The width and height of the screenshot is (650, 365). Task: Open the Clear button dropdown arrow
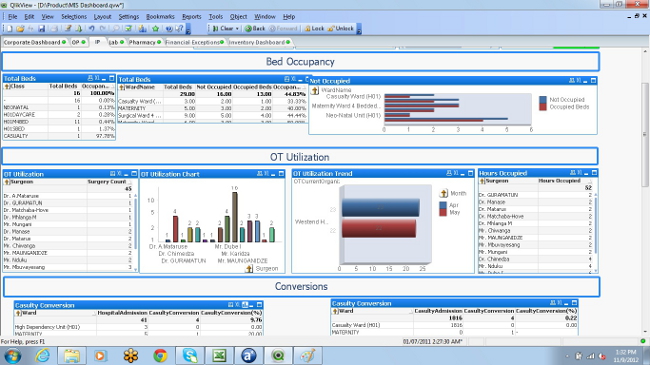click(x=237, y=29)
